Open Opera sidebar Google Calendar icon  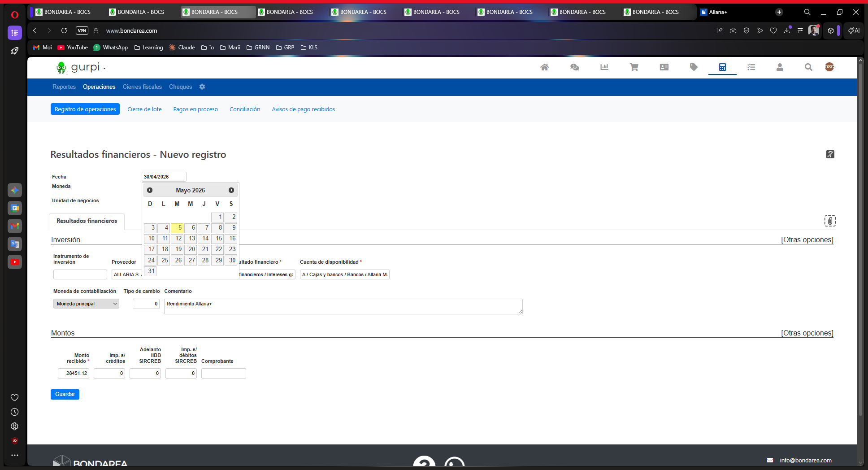(x=15, y=208)
